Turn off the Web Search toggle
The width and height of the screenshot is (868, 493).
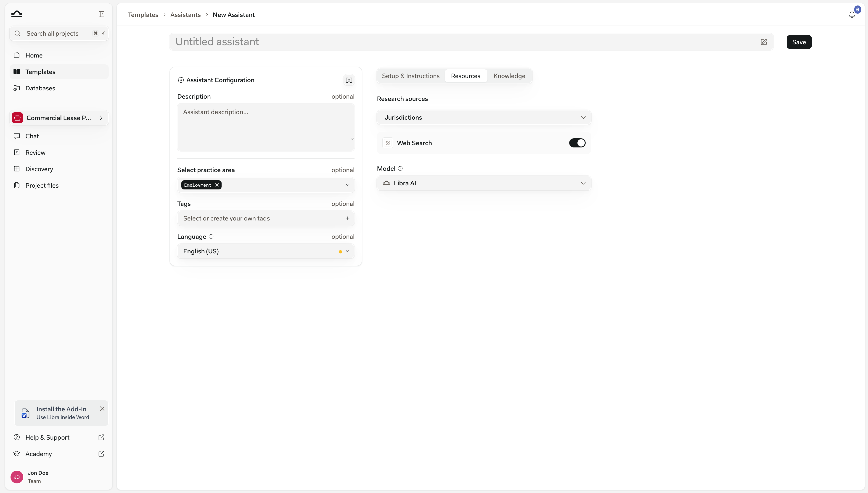(577, 143)
